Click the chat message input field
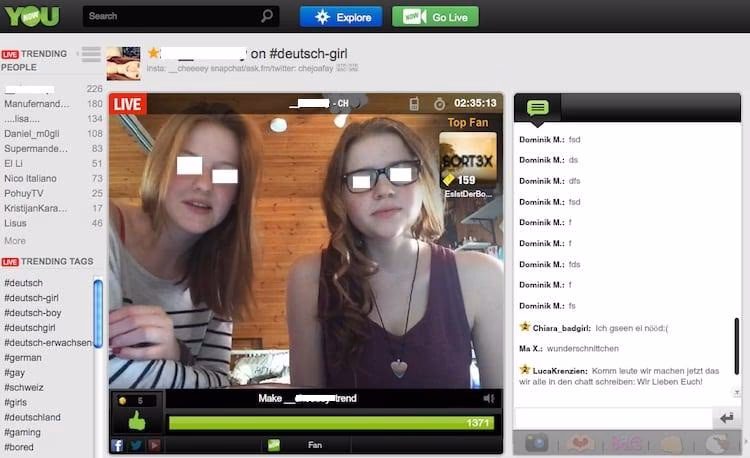Screen dimensions: 750x458 click(x=610, y=418)
